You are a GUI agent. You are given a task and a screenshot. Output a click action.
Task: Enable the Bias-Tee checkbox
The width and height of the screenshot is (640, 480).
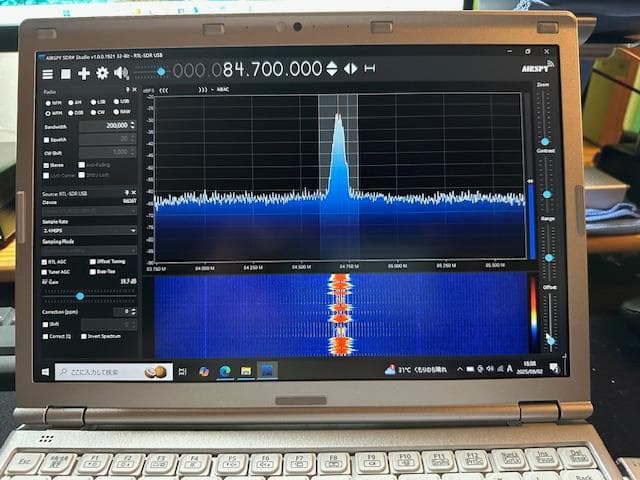coord(93,272)
